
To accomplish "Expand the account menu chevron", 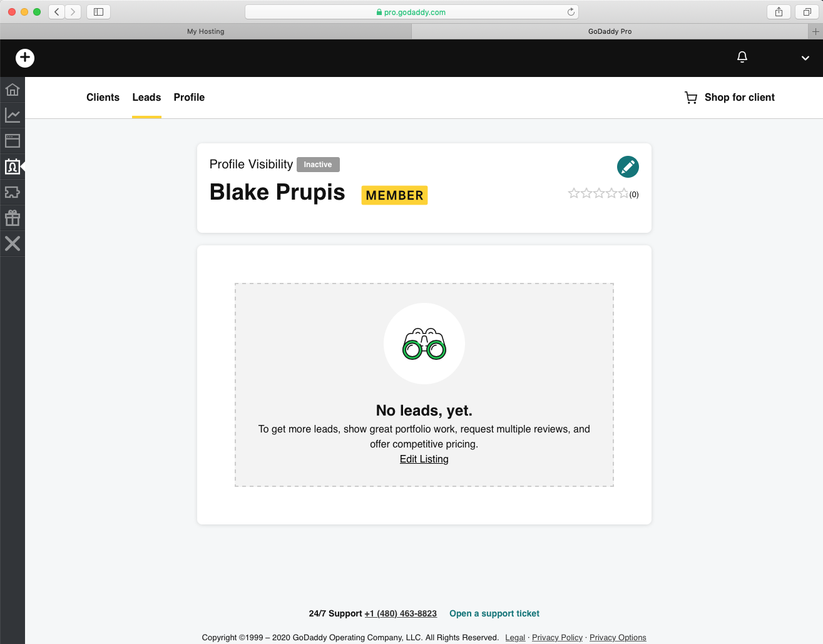I will click(x=805, y=58).
